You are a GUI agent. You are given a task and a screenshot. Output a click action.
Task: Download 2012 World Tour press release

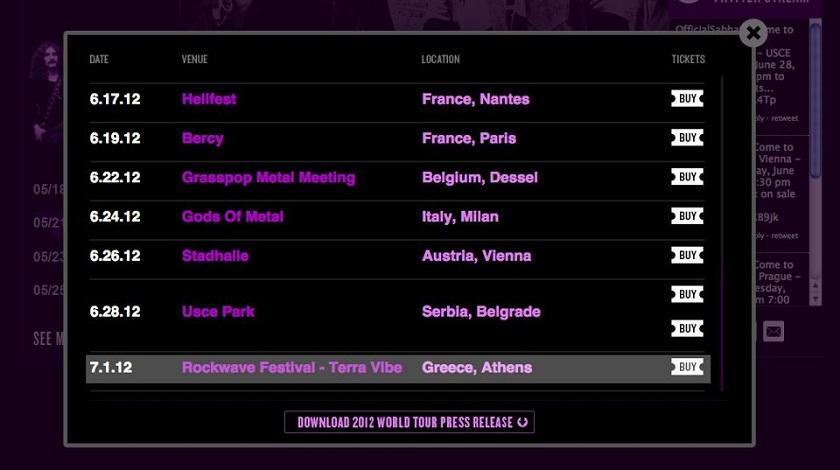(x=409, y=422)
